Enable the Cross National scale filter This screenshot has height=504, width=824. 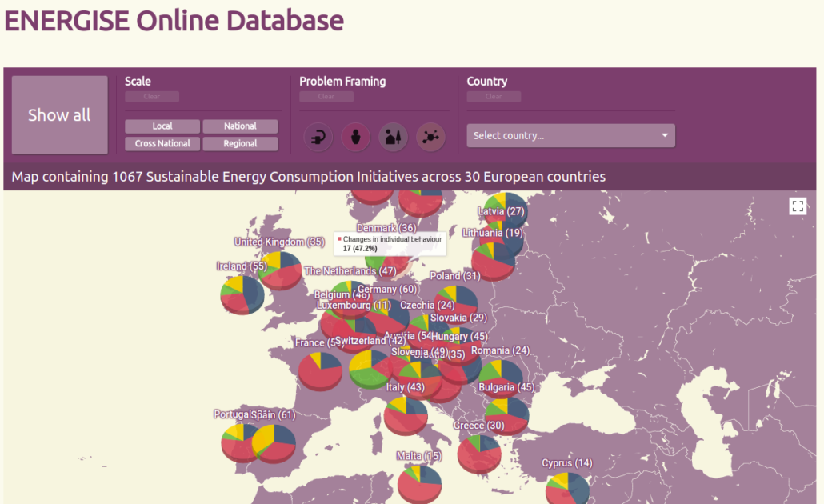[162, 144]
